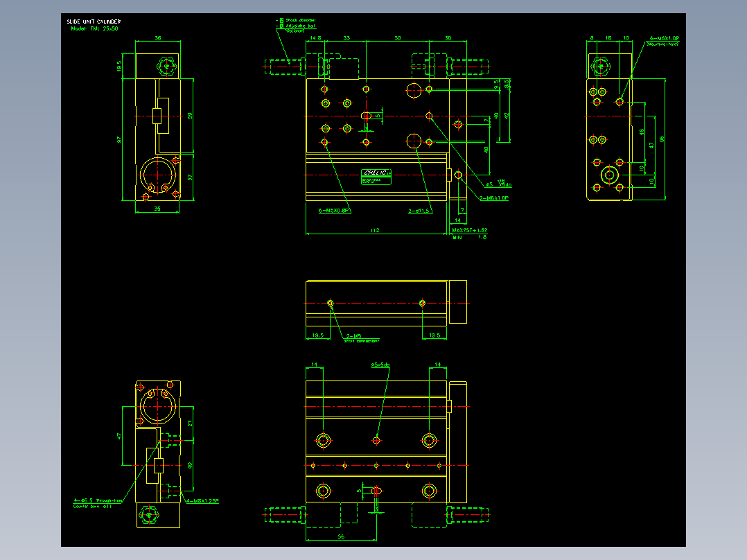The height and width of the screenshot is (560, 747).
Task: Select the 36 width dimension
Action: pos(158,38)
